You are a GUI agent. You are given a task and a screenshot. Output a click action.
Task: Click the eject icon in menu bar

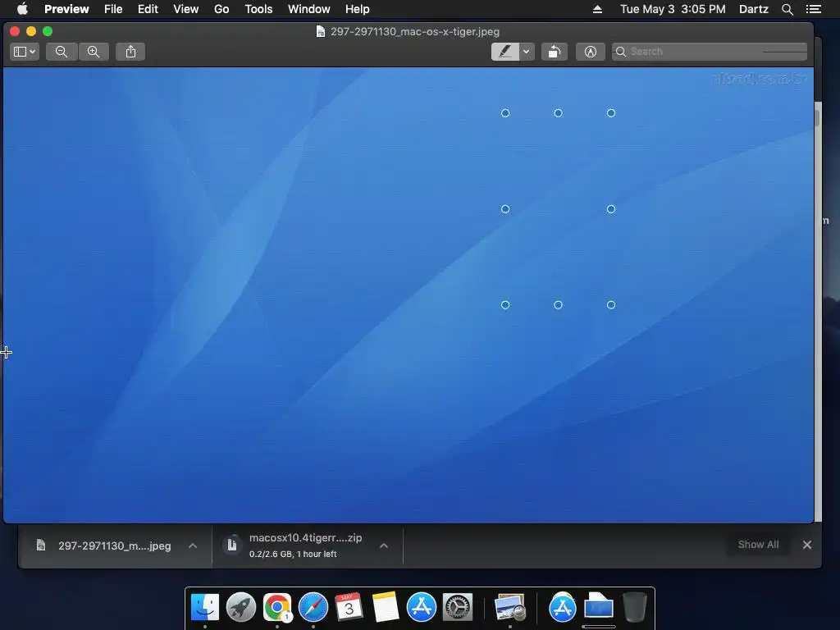(x=597, y=9)
